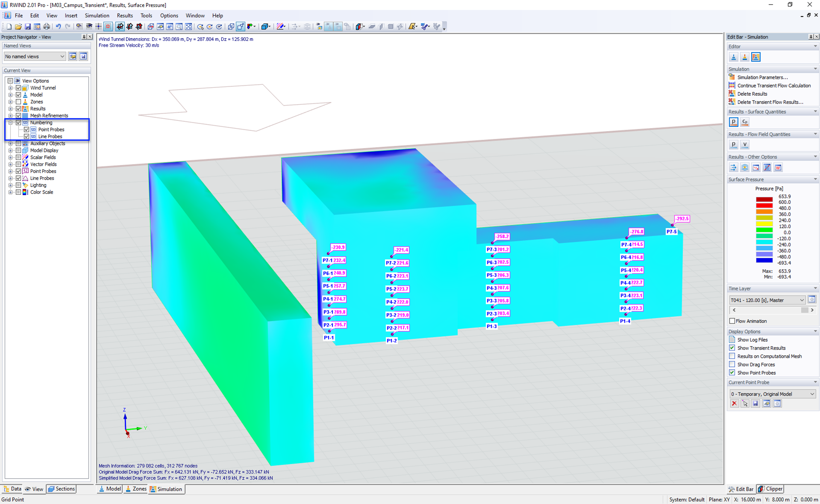Uncheck the Show Point Probes option
The height and width of the screenshot is (504, 820).
[732, 372]
